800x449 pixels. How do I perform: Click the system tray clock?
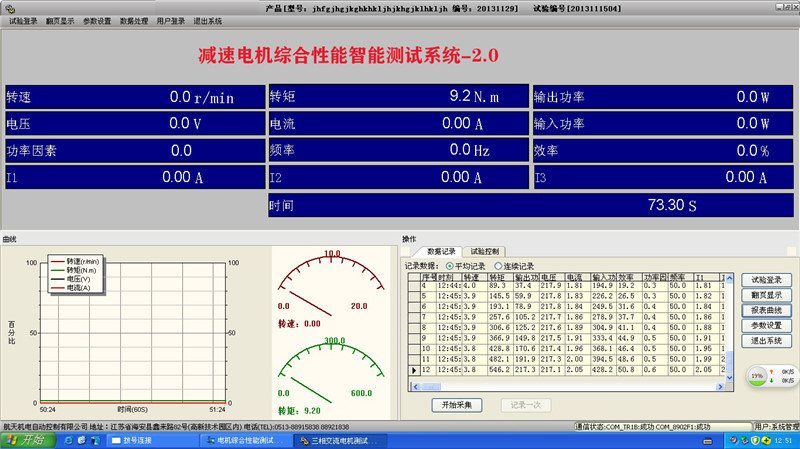(783, 441)
